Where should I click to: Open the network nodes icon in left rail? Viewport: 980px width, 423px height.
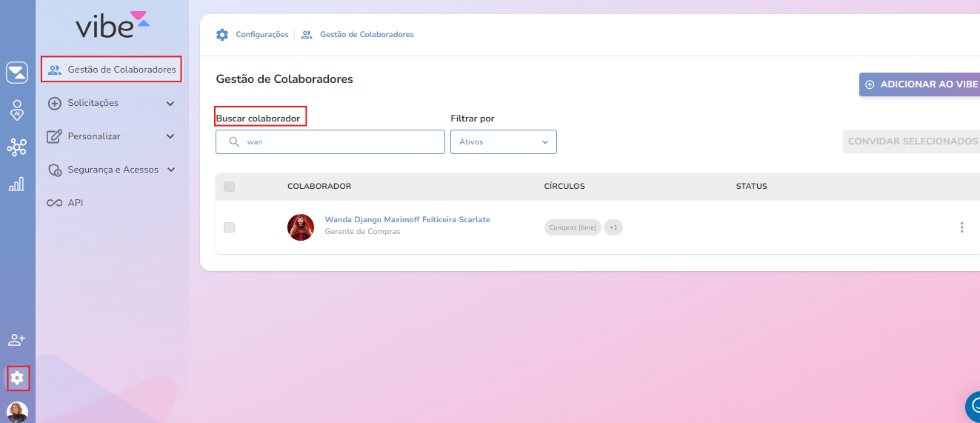point(16,147)
